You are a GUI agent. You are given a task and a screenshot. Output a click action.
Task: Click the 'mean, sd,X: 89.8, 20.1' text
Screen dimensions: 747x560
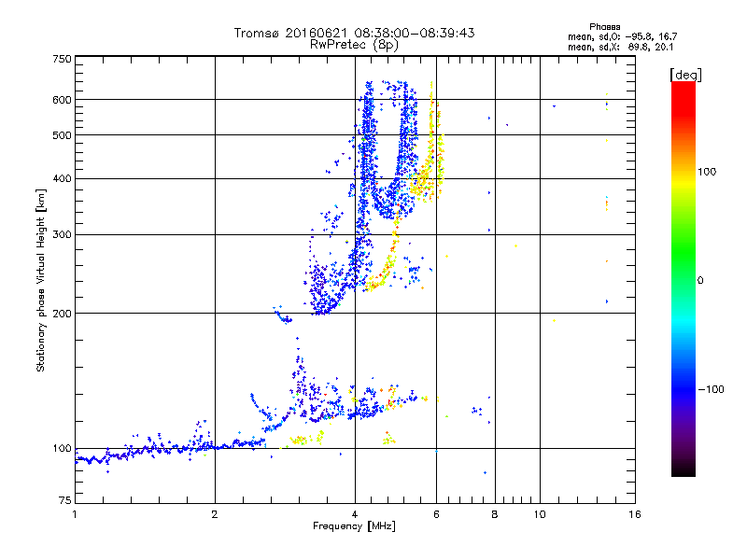pyautogui.click(x=620, y=48)
